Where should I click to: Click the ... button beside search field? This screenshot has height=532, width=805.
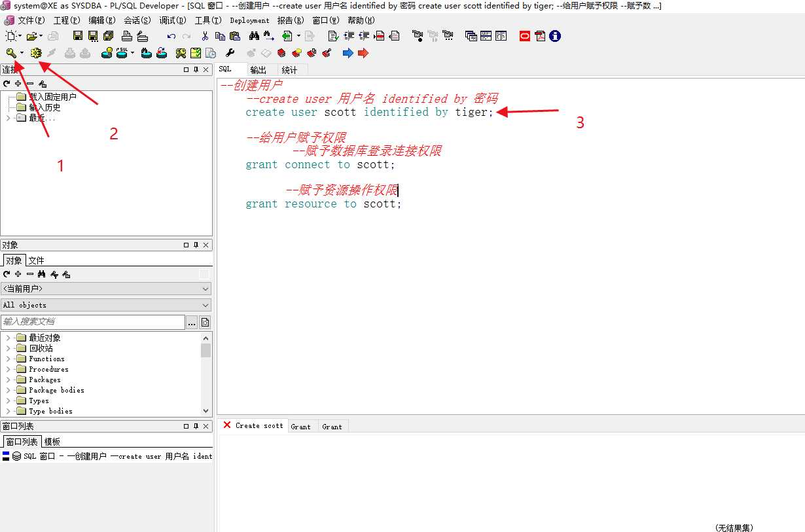click(x=192, y=322)
